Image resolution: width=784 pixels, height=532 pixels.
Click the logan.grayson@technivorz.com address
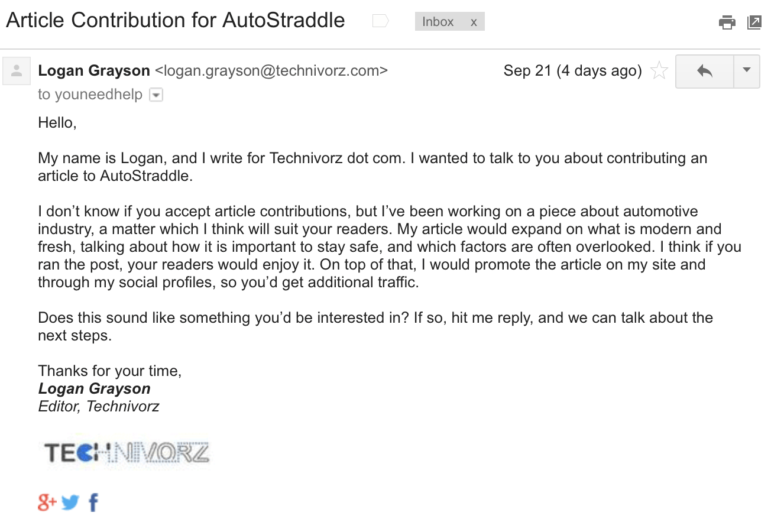pos(271,70)
